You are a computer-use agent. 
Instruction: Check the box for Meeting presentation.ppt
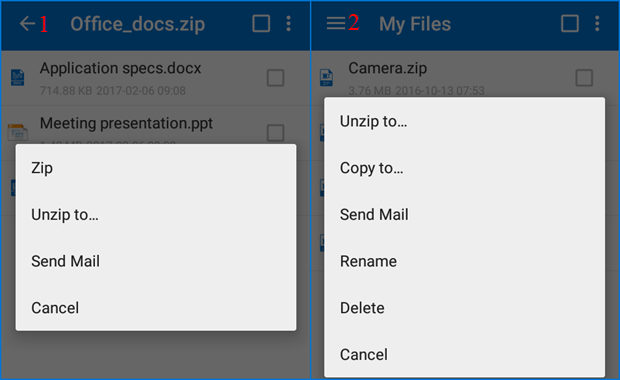(275, 133)
